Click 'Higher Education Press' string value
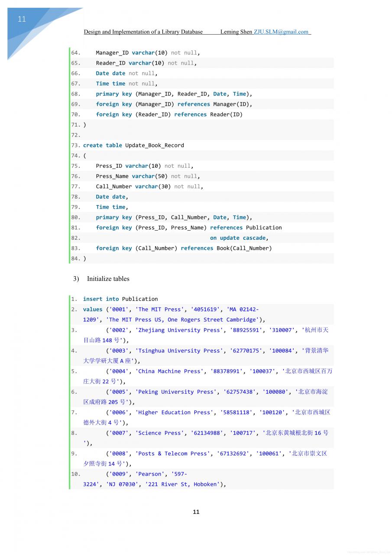This screenshot has width=392, height=555. 174,412
